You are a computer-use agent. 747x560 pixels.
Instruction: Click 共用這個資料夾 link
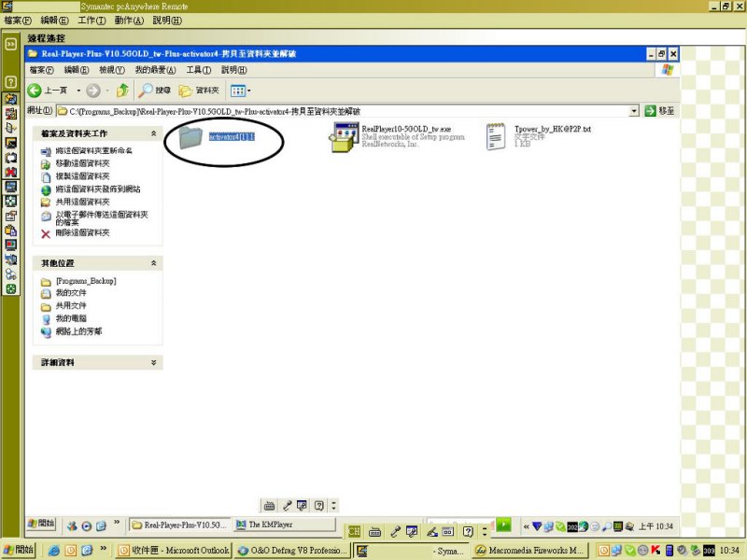coord(82,202)
